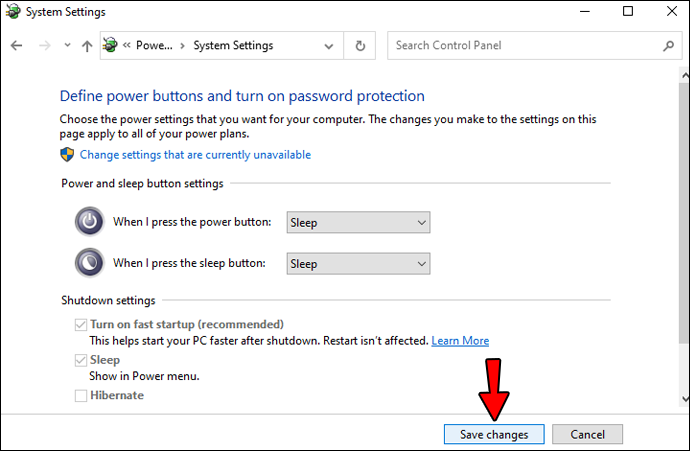This screenshot has height=451, width=690.
Task: Open the Learn More link
Action: tap(460, 341)
